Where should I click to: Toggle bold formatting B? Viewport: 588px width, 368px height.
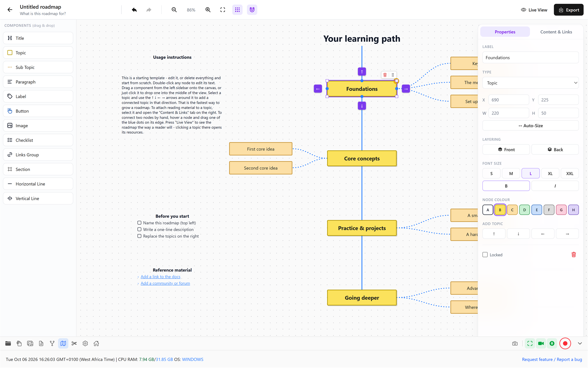click(x=506, y=186)
